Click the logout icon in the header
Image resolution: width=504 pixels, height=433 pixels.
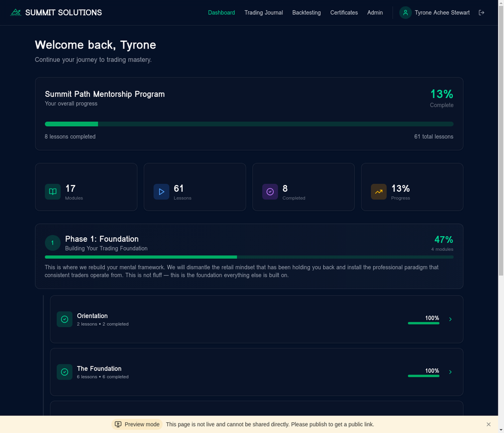[x=482, y=12]
